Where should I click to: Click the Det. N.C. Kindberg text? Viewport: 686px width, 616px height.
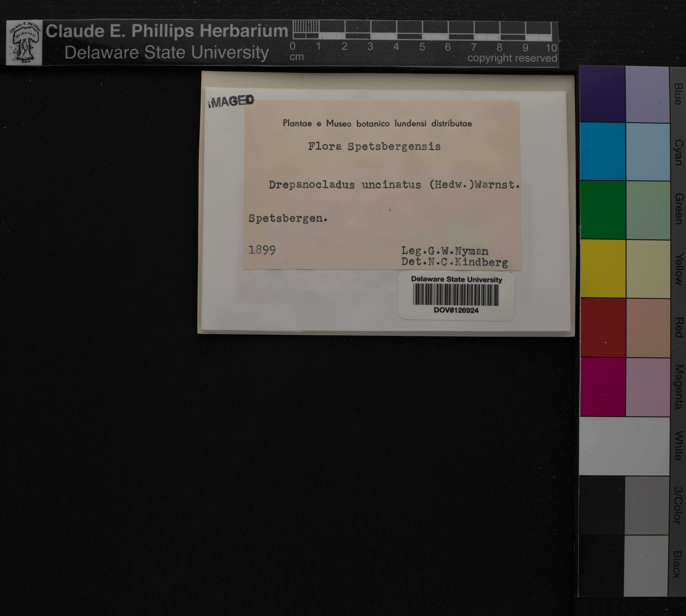click(454, 262)
